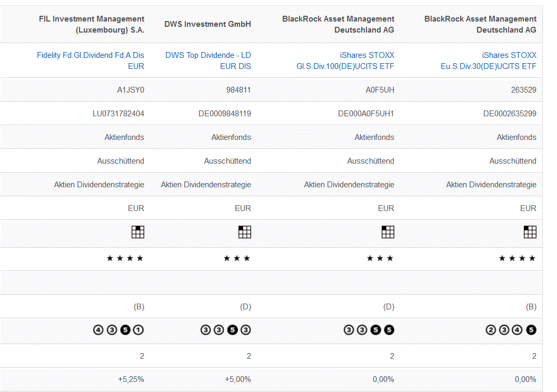Click the four-star rating of the Eu.S.Div.30 ETF

pos(518,258)
